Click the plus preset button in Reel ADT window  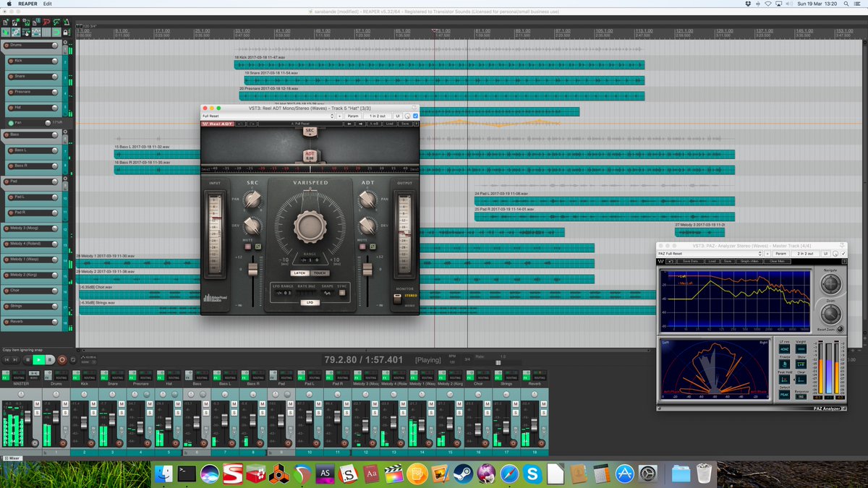pos(339,116)
